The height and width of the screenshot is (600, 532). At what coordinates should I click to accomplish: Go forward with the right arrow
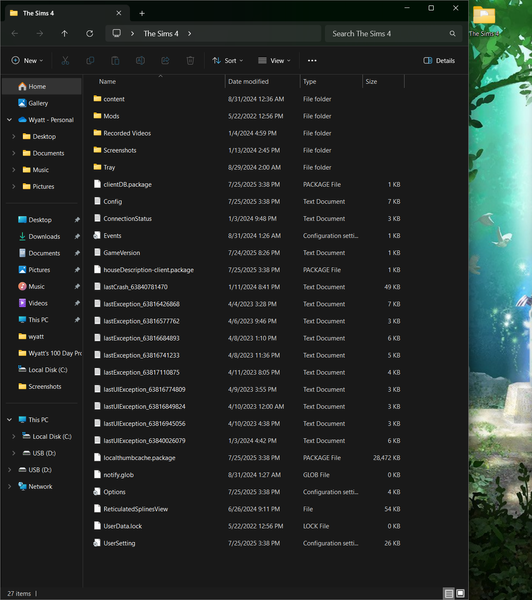tap(40, 34)
